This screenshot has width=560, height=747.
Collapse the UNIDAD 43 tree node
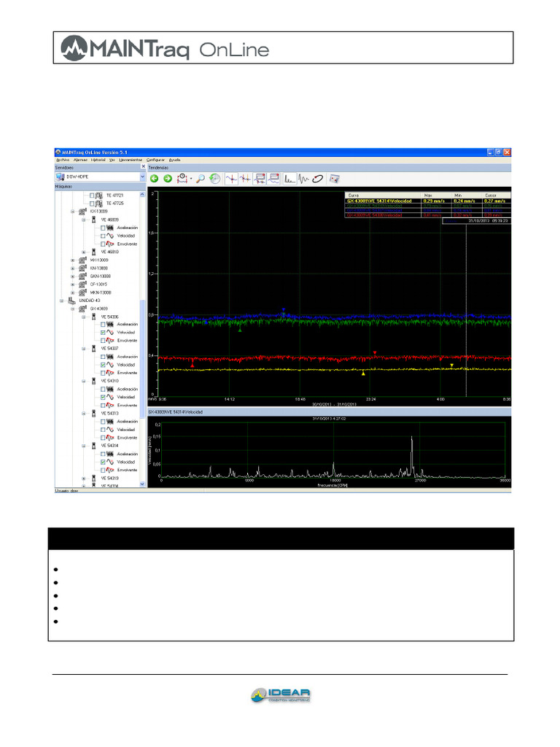coord(61,301)
